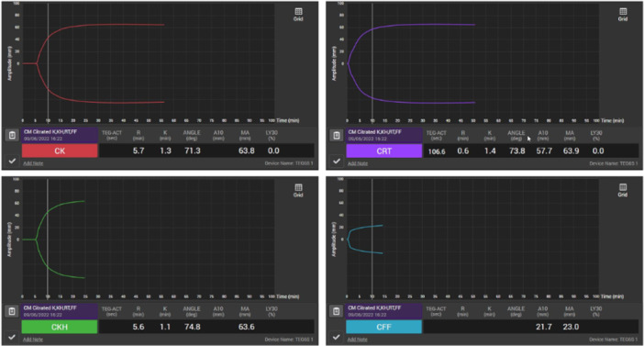Toggle Grid icon on CRT chart
Image resolution: width=644 pixels, height=346 pixels.
(x=623, y=14)
